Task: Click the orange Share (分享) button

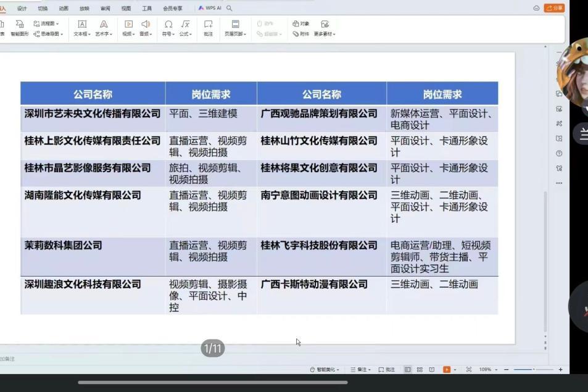Action: coord(554,8)
